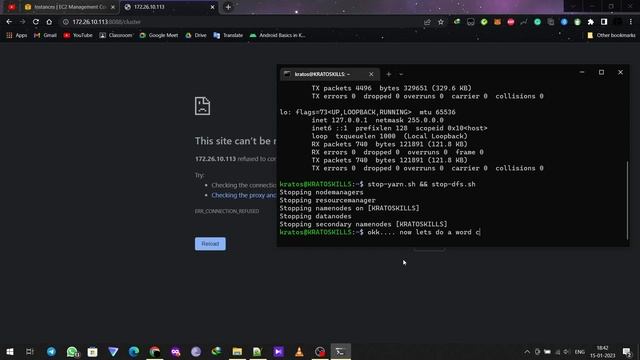Open the Google Meet bookmark

[159, 36]
